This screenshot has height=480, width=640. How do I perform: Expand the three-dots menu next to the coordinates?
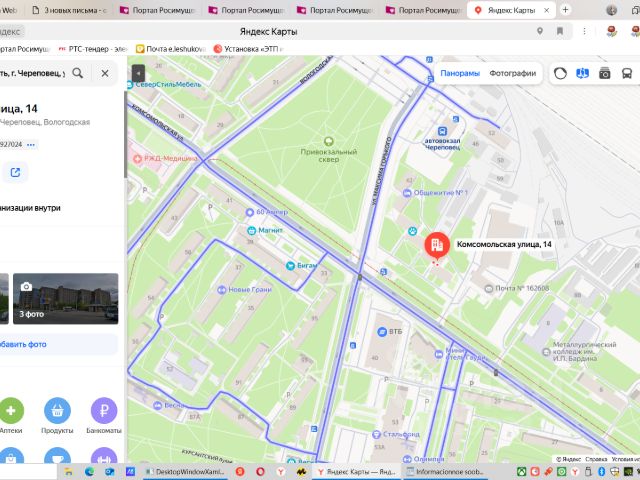[x=31, y=144]
